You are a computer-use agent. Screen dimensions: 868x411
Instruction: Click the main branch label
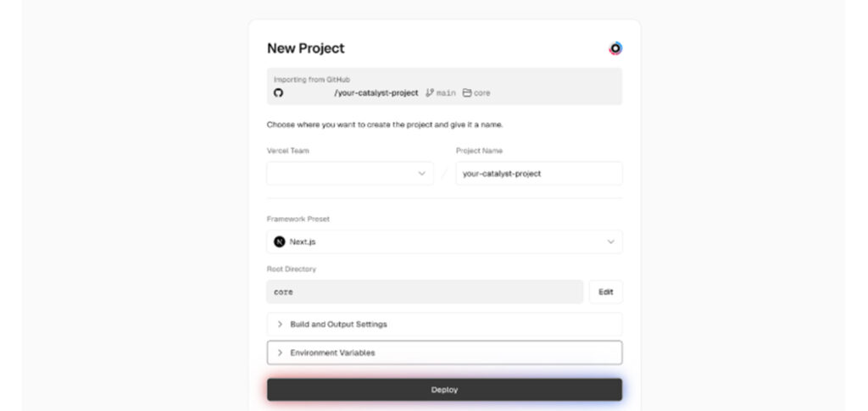pos(446,93)
